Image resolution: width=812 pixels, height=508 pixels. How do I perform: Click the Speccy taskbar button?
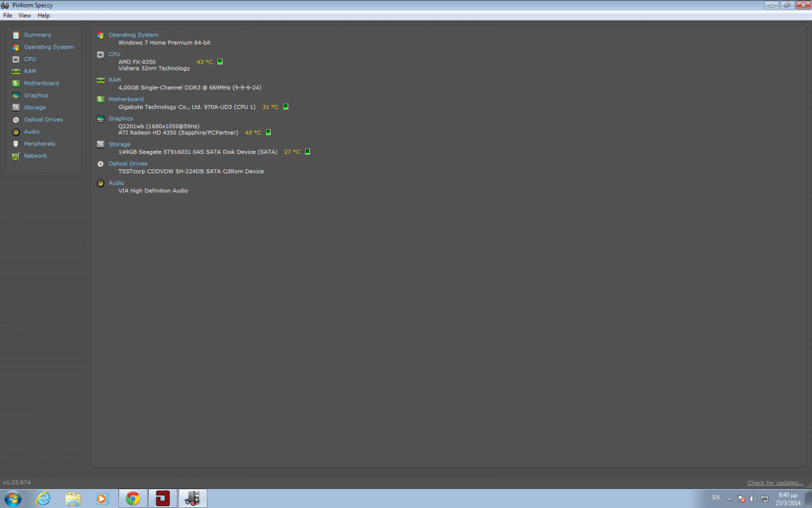pyautogui.click(x=193, y=499)
